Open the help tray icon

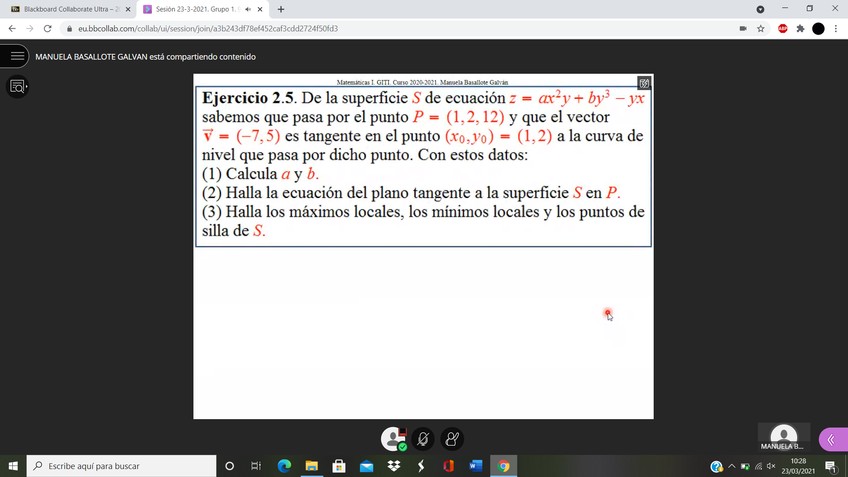coord(716,466)
